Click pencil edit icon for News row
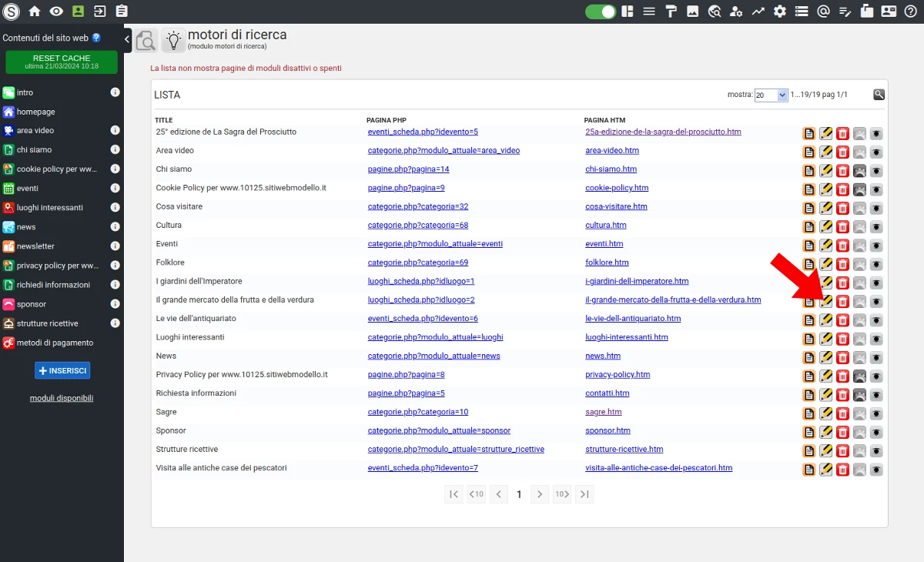Screen dimensions: 924x562 (826, 357)
